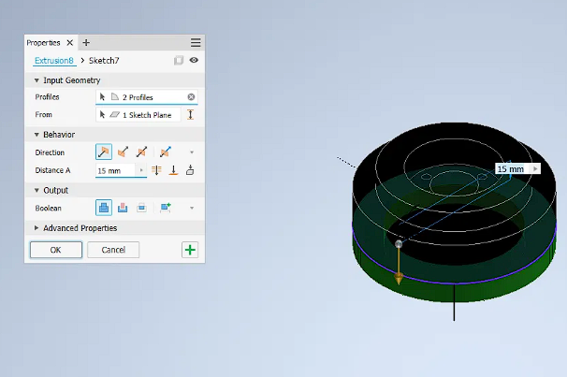567x377 pixels.
Task: Choose the Through All distance icon
Action: [x=157, y=170]
